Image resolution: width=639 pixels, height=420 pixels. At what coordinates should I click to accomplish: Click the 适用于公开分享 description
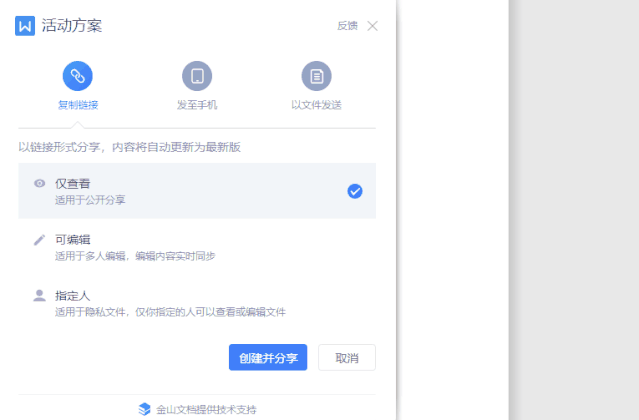90,200
